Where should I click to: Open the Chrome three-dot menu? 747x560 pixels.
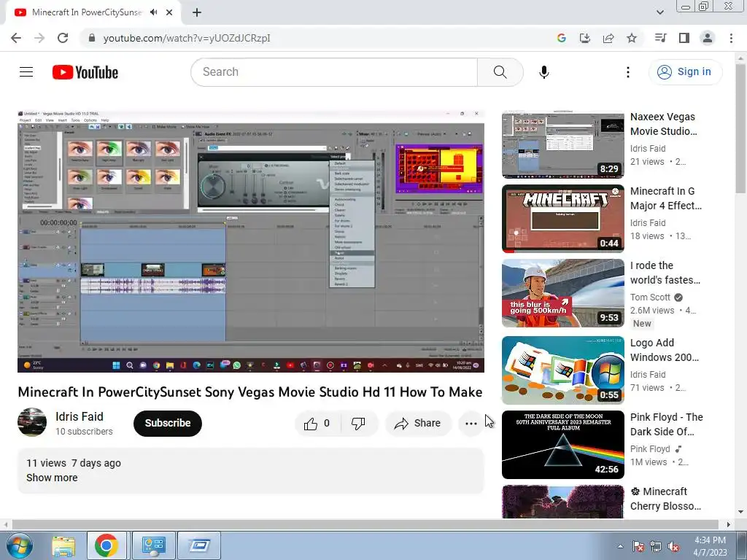(x=731, y=38)
